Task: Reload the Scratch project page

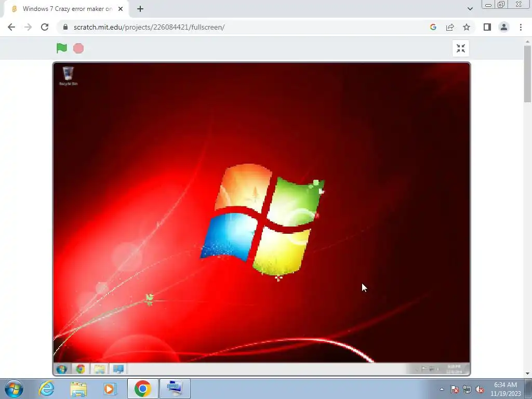Action: [45, 27]
